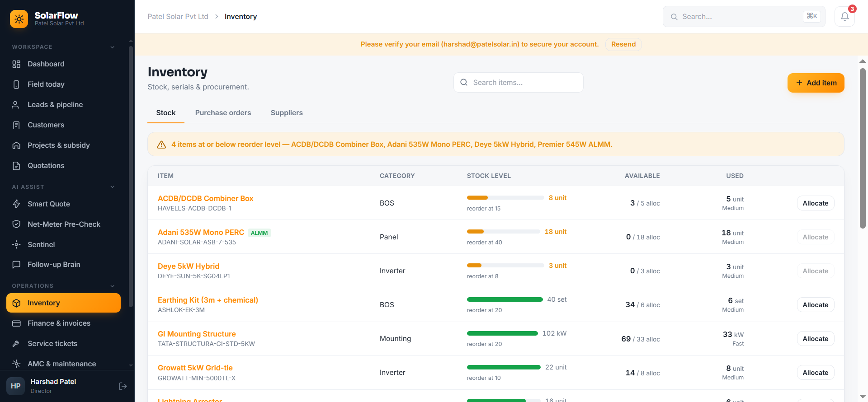Click the HP user avatar
The height and width of the screenshot is (402, 868).
(16, 386)
